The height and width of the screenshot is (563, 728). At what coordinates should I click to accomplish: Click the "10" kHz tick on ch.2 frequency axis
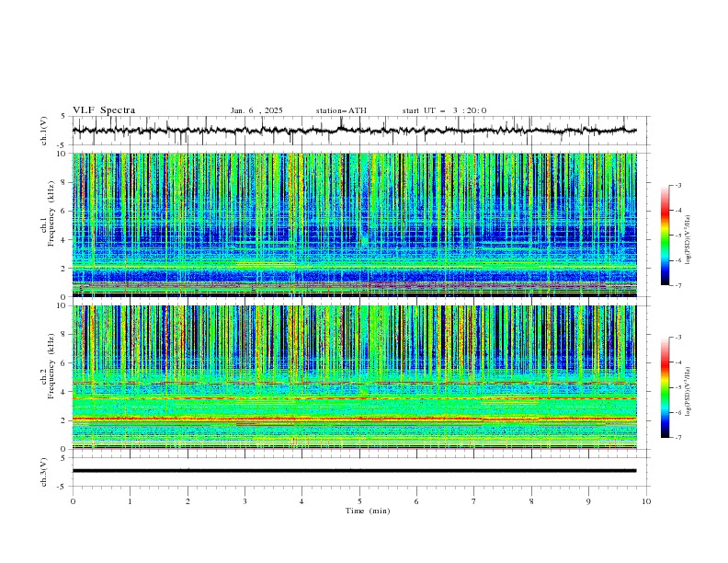click(x=63, y=305)
